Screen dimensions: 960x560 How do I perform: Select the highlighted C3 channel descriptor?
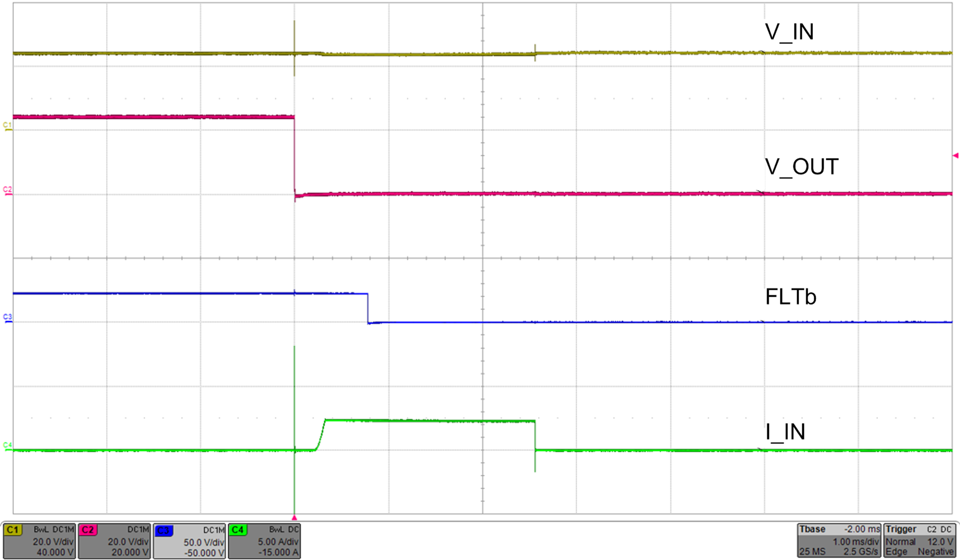tap(190, 541)
